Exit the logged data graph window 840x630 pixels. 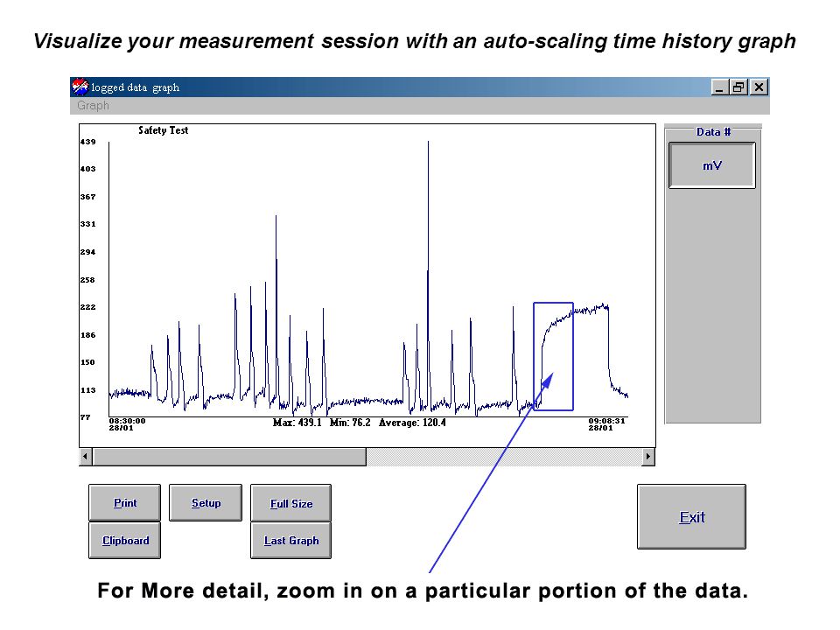691,517
